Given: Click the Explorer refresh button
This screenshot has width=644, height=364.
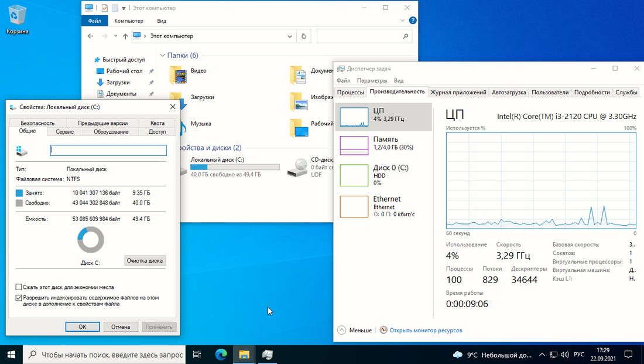Looking at the screenshot, I should tap(304, 36).
